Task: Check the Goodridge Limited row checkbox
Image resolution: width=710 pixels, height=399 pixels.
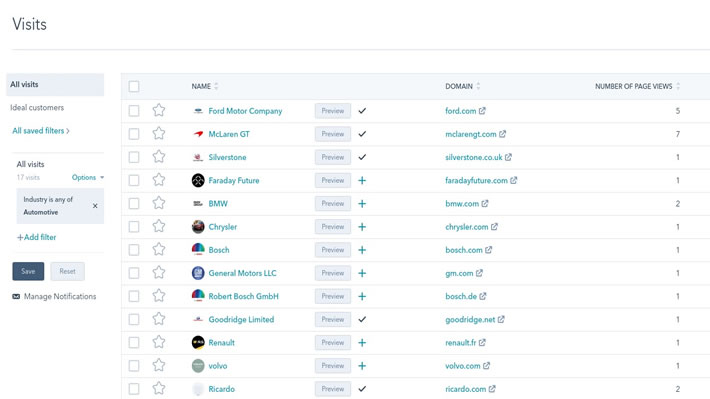Action: 134,319
